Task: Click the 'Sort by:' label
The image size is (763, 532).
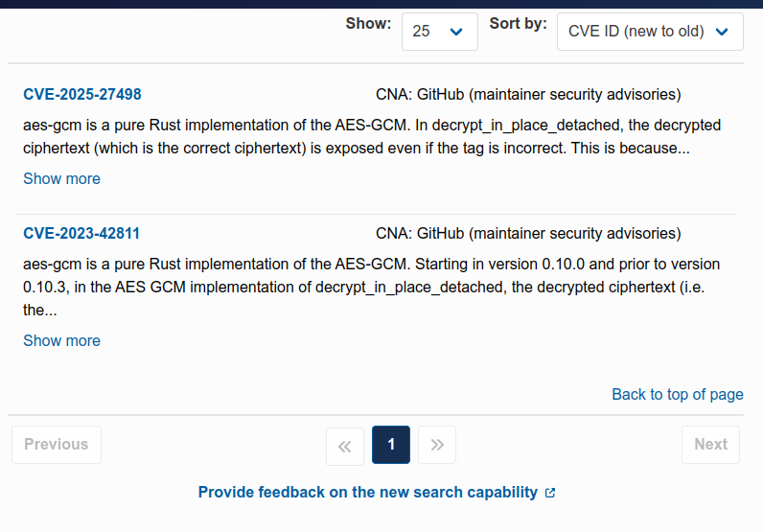Action: 519,23
